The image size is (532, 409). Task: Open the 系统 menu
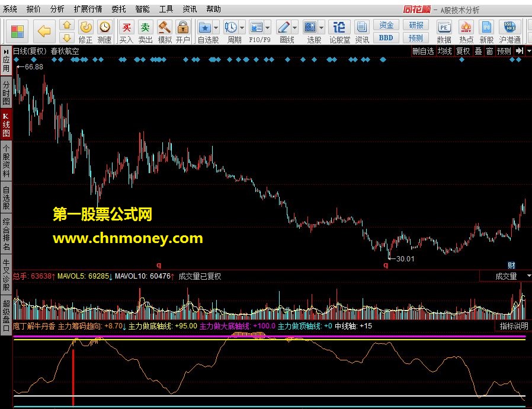(10, 9)
